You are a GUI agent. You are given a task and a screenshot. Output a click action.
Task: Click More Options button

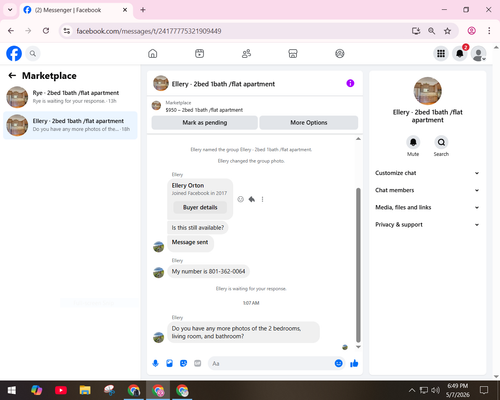pyautogui.click(x=309, y=123)
